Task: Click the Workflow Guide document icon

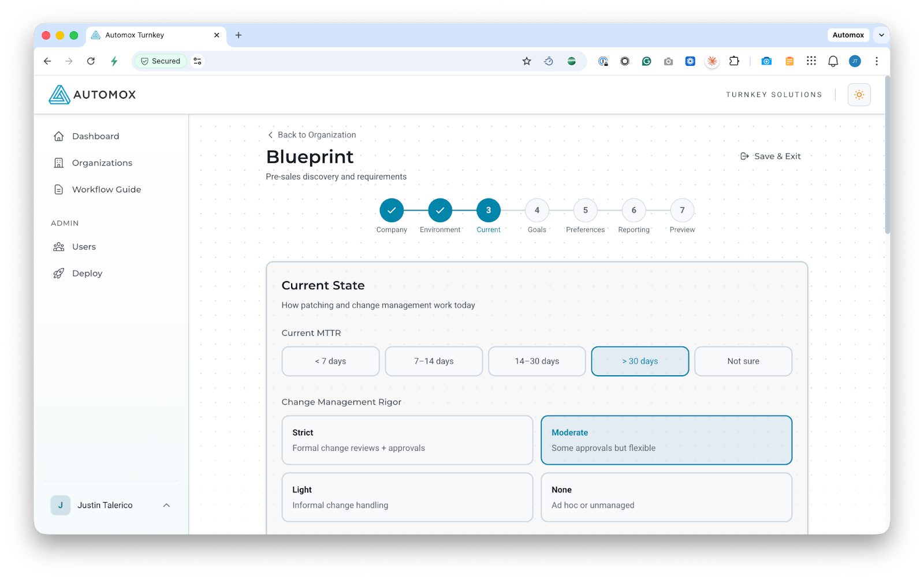Action: 58,189
